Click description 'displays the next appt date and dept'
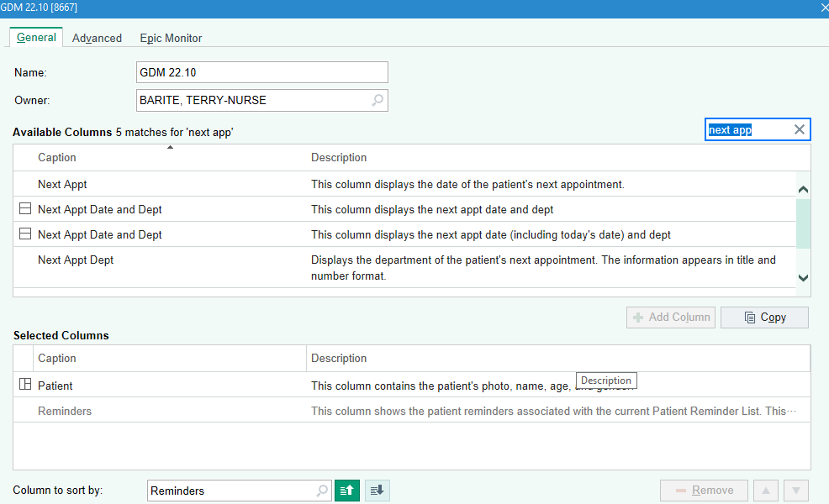Image resolution: width=829 pixels, height=504 pixels. click(x=432, y=209)
